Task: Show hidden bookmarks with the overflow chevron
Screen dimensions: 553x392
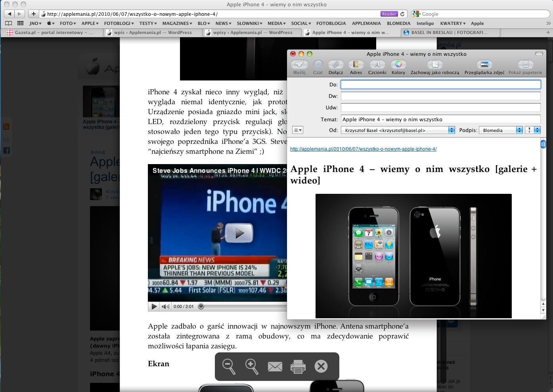Action: tap(549, 23)
